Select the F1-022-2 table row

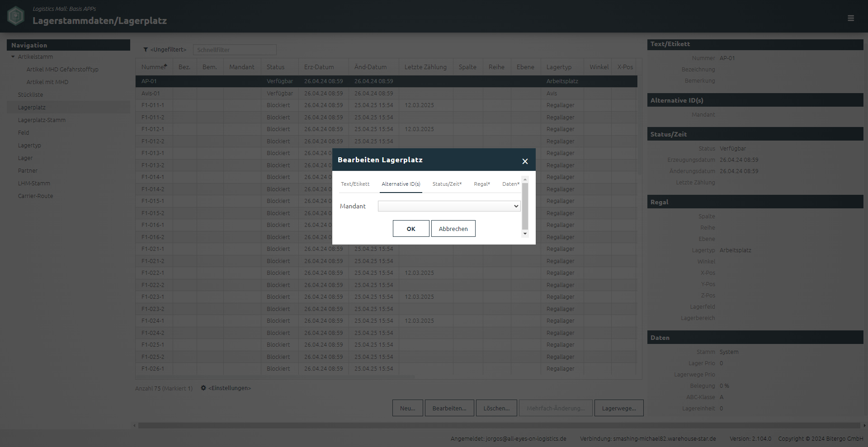(x=387, y=285)
